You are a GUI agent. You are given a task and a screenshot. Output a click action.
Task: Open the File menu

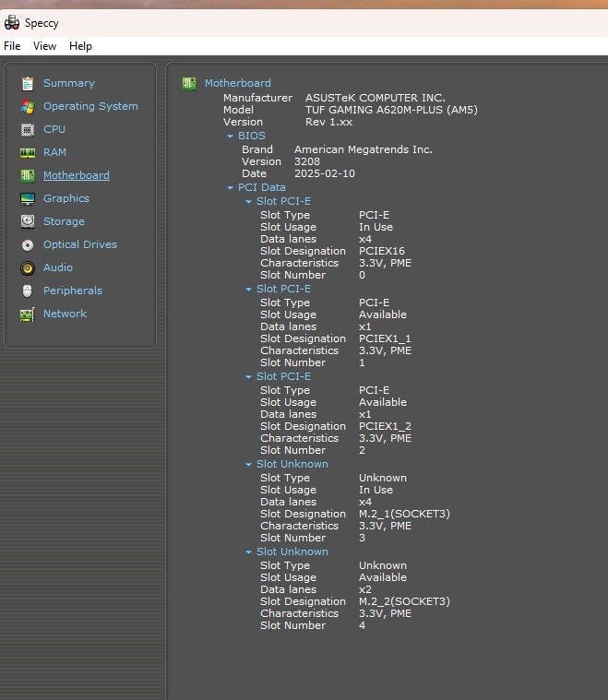12,46
